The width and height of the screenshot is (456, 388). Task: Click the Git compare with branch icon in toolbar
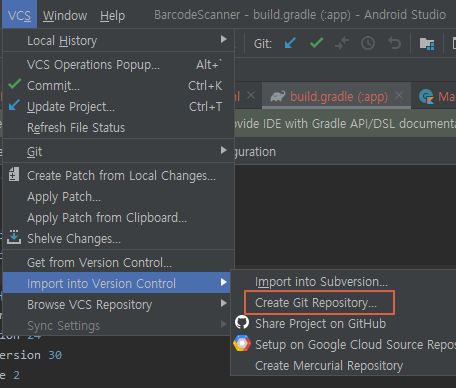342,43
